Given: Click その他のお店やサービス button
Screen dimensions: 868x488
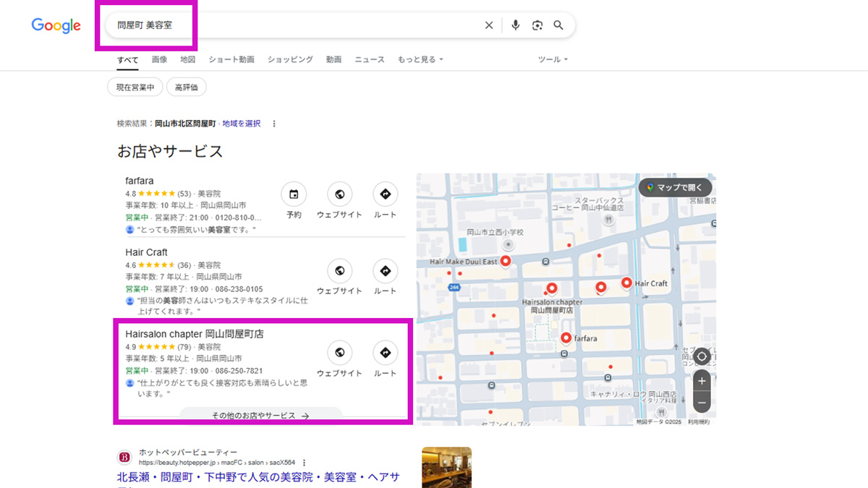Looking at the screenshot, I should tap(260, 416).
